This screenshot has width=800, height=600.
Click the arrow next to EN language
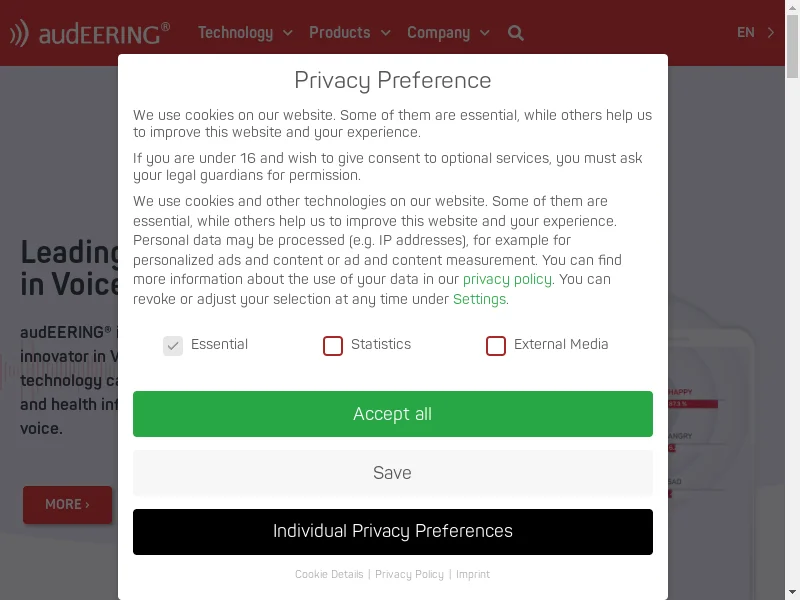point(770,33)
